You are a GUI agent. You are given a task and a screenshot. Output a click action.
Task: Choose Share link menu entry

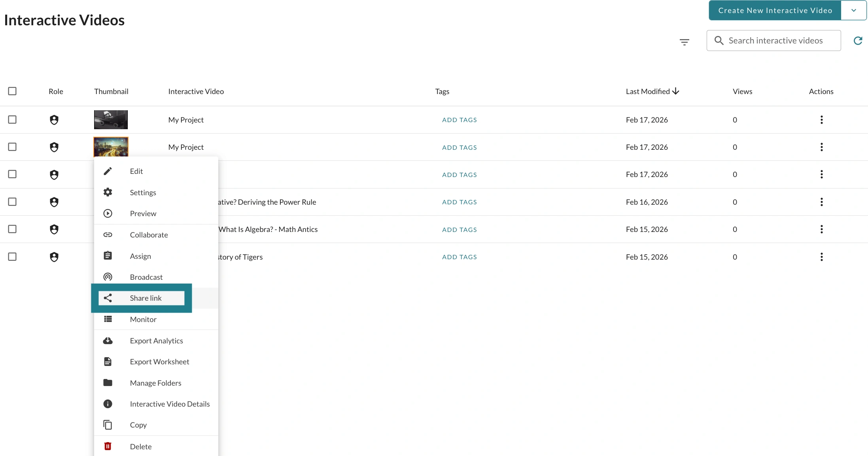156,298
